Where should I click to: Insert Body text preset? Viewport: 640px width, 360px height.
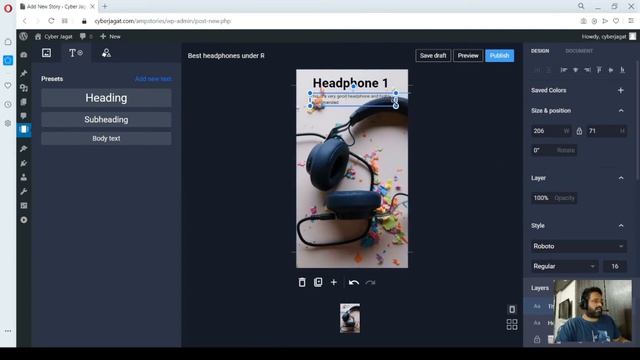click(106, 138)
